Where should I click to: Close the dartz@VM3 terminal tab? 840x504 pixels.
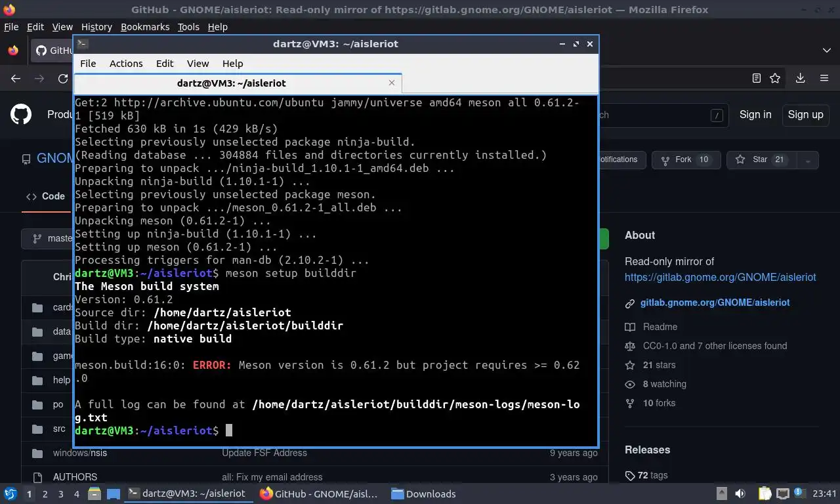click(x=392, y=83)
